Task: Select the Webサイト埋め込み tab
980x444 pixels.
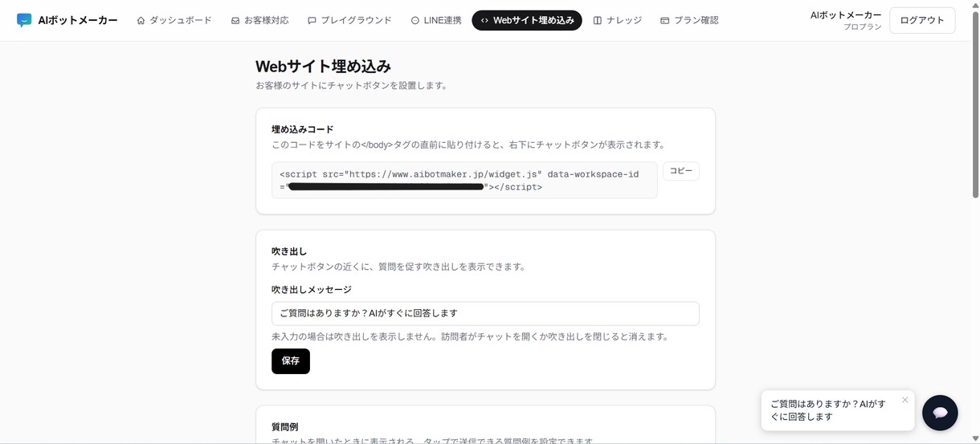Action: 527,20
